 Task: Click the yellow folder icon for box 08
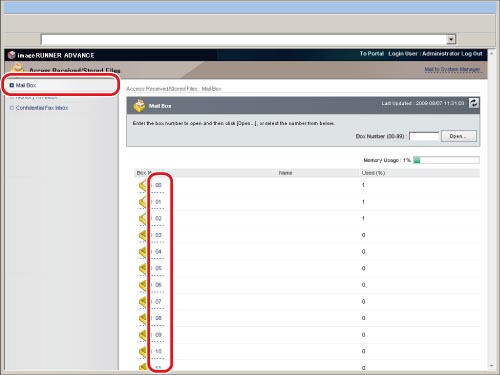point(142,319)
